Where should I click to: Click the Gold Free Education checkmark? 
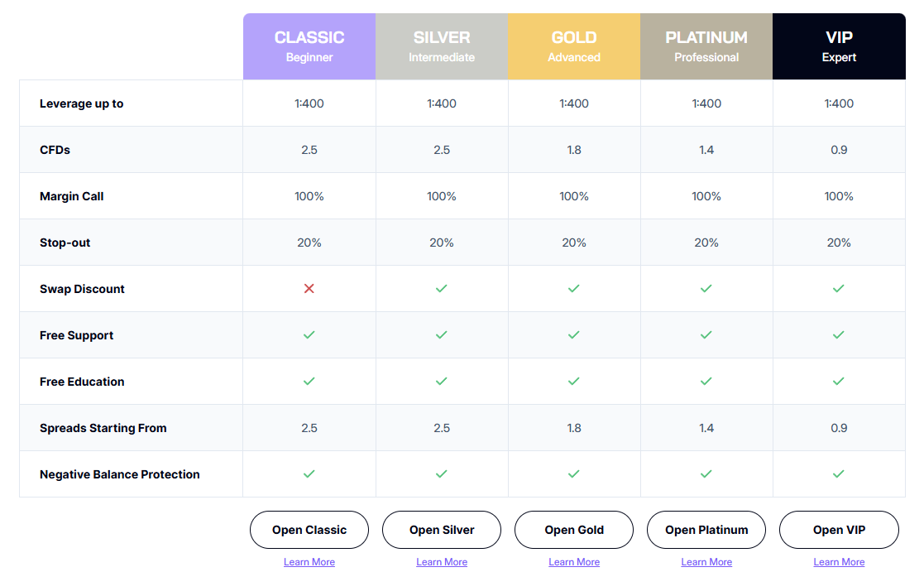tap(574, 382)
